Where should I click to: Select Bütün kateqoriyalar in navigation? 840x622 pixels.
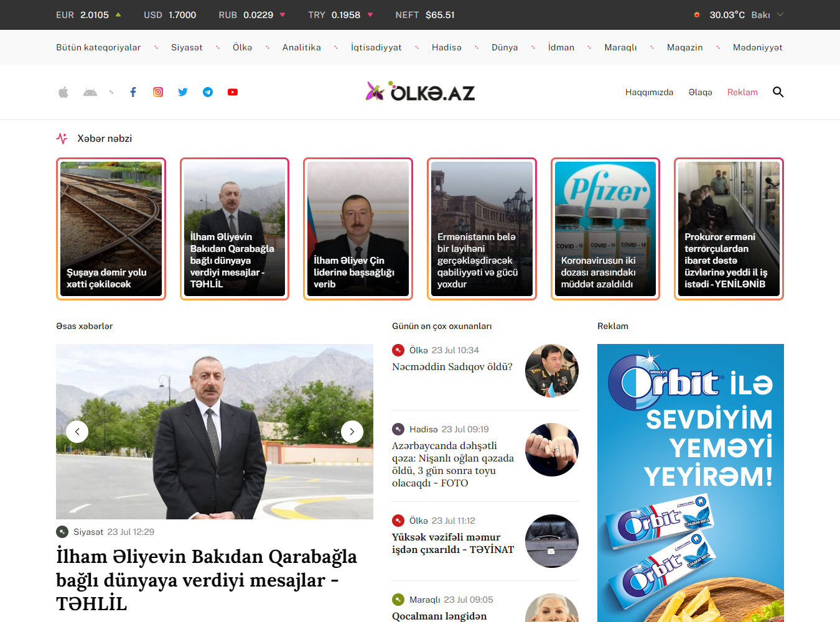[x=98, y=47]
